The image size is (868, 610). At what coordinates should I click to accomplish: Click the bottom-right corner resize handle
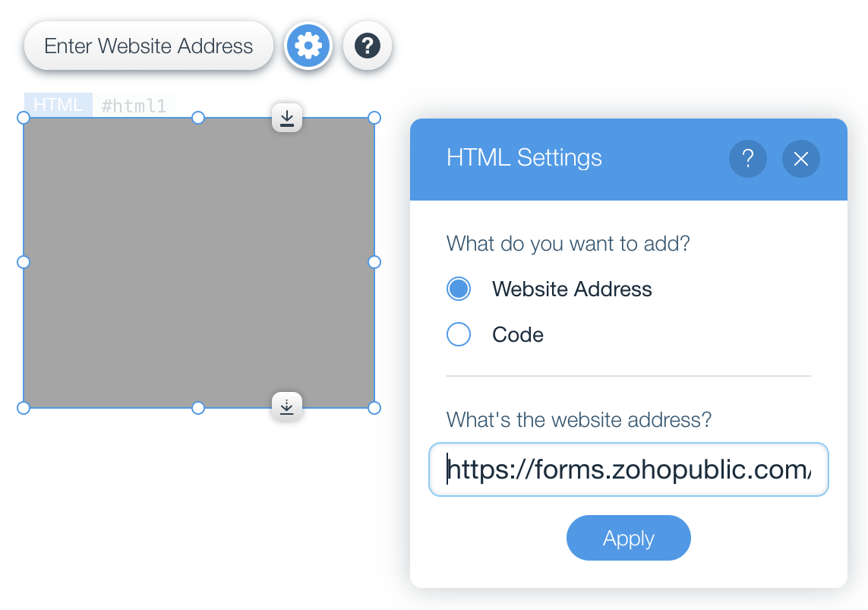pos(374,408)
